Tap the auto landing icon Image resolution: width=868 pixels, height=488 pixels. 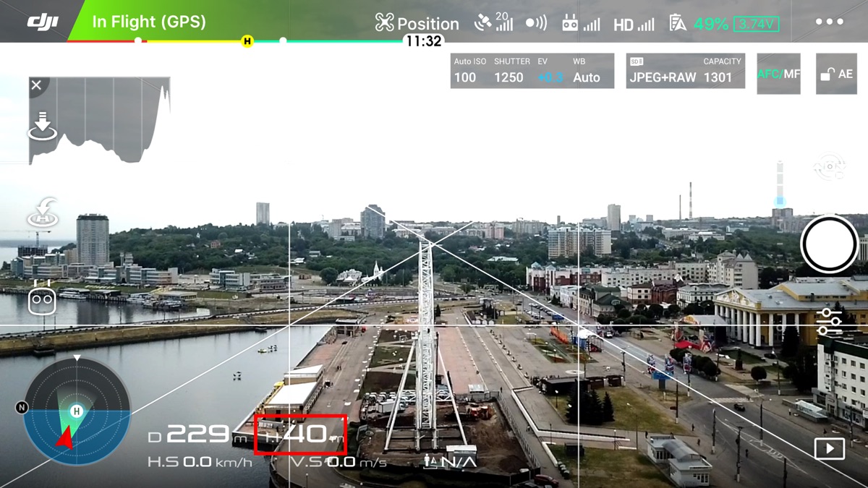pyautogui.click(x=43, y=126)
